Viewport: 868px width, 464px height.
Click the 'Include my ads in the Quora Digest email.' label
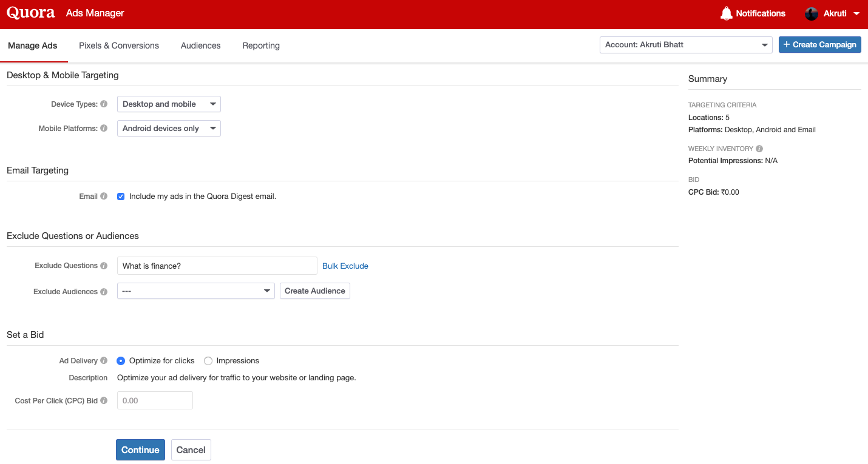click(203, 197)
